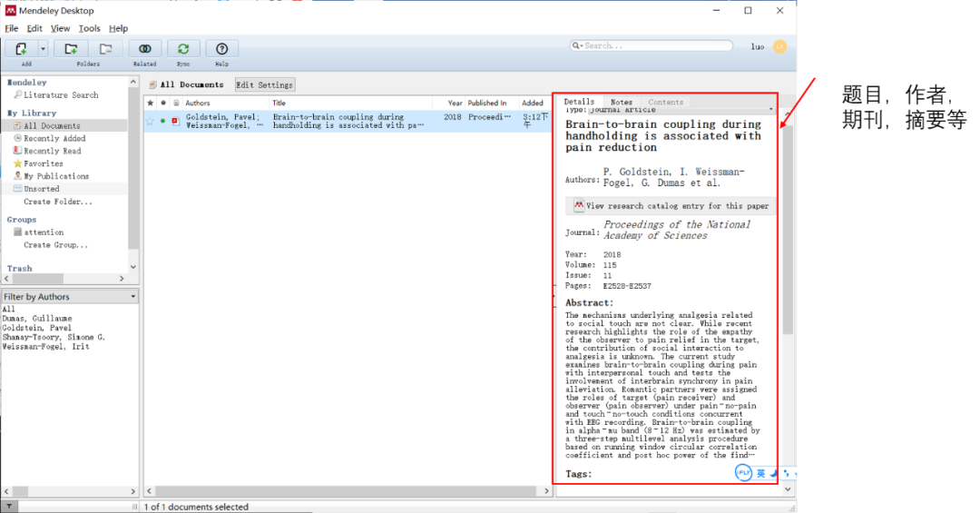Click PDF icon in Goldstein paper row
980x513 pixels.
tap(176, 121)
